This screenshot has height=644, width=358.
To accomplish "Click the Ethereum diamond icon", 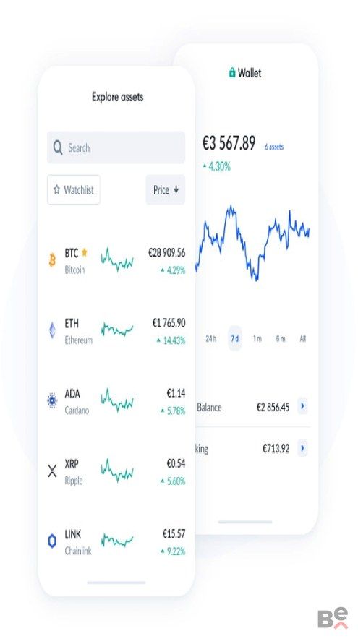I will click(x=52, y=330).
